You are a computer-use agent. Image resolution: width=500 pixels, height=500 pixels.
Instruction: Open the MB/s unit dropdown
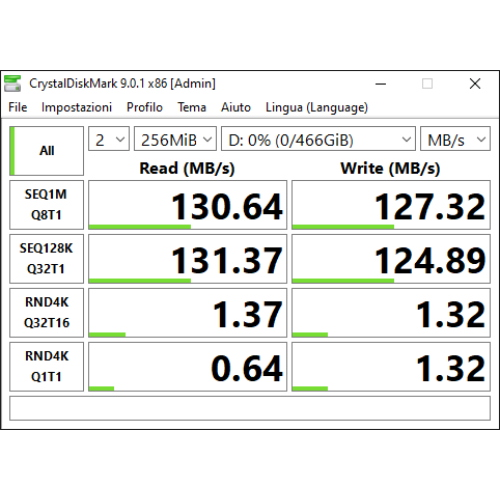455,139
